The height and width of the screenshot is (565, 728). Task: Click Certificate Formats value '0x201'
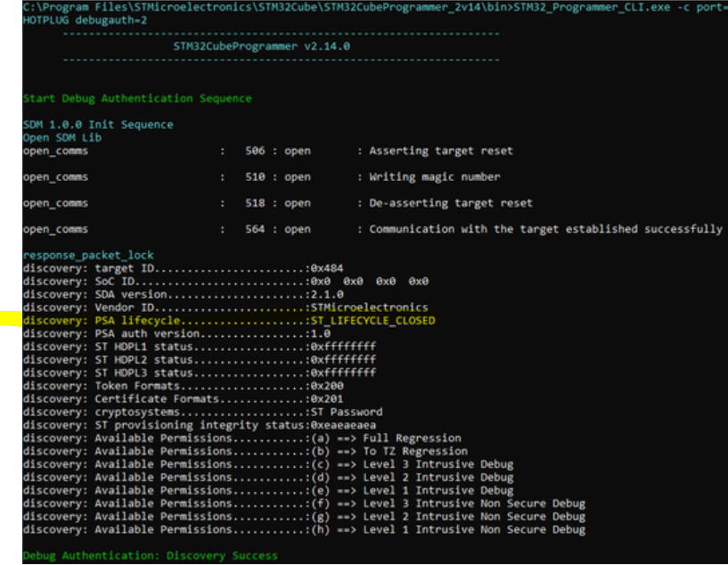coord(327,398)
